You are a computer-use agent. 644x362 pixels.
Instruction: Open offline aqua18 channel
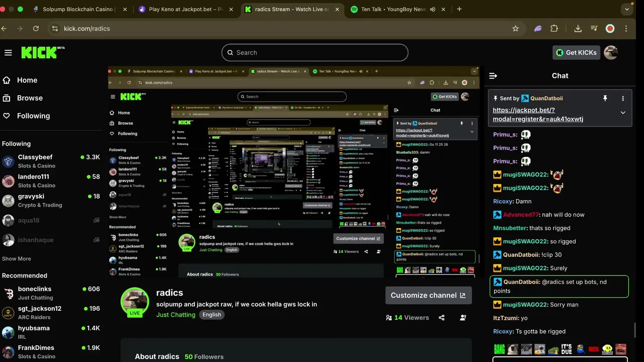click(x=50, y=220)
